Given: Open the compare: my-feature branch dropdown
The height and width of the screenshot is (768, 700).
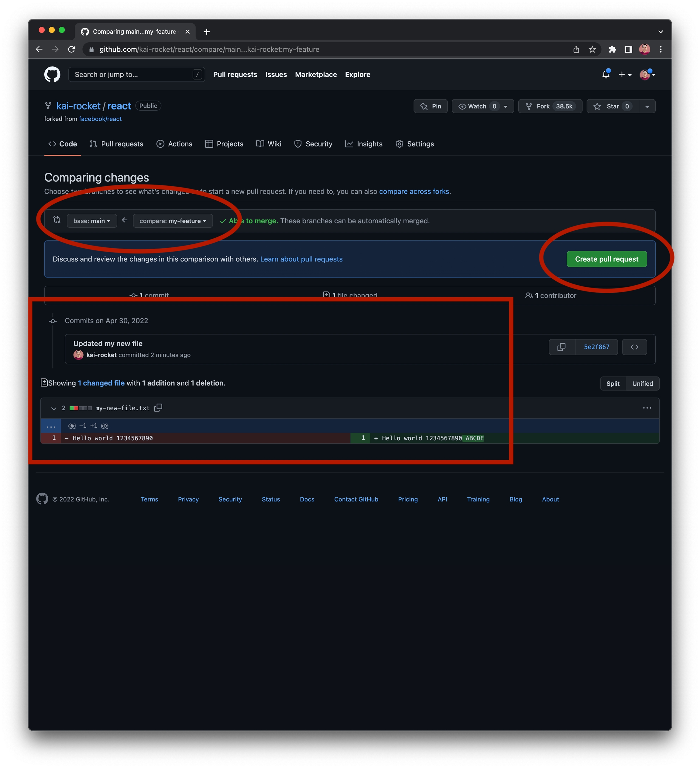Looking at the screenshot, I should (173, 221).
